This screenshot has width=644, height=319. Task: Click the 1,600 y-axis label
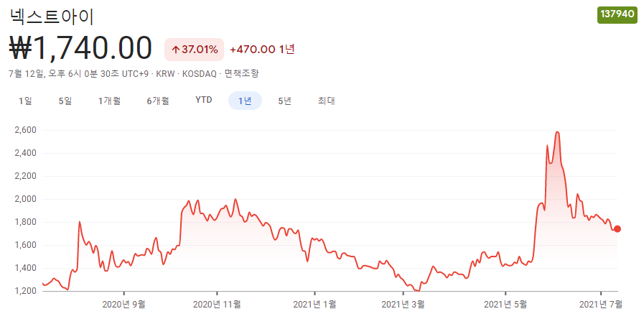point(27,246)
